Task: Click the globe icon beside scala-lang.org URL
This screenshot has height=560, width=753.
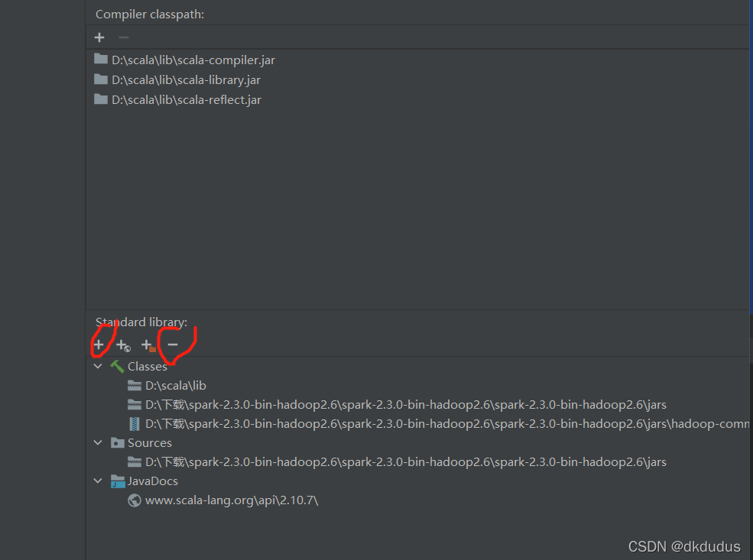Action: [x=135, y=500]
